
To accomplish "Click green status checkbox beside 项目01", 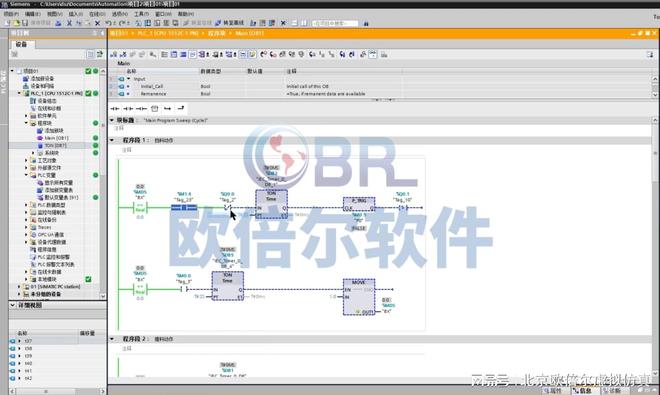I will [x=88, y=71].
